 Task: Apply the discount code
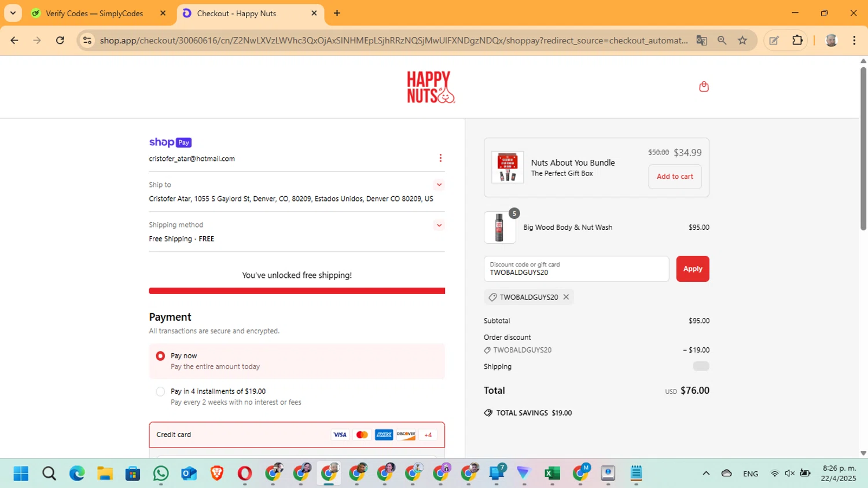pyautogui.click(x=693, y=269)
